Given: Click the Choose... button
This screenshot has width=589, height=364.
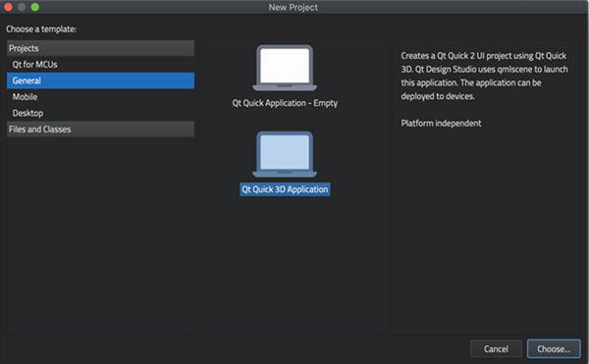Looking at the screenshot, I should [x=554, y=349].
